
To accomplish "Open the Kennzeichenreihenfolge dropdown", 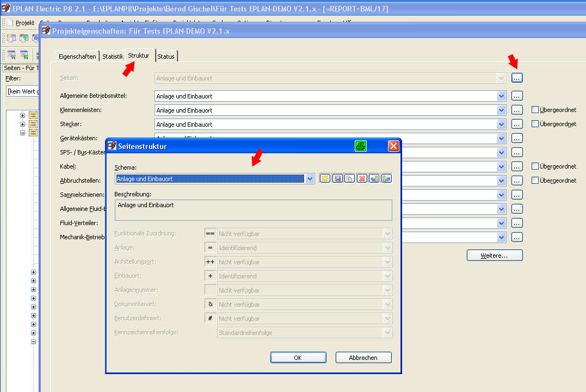I will pyautogui.click(x=387, y=333).
